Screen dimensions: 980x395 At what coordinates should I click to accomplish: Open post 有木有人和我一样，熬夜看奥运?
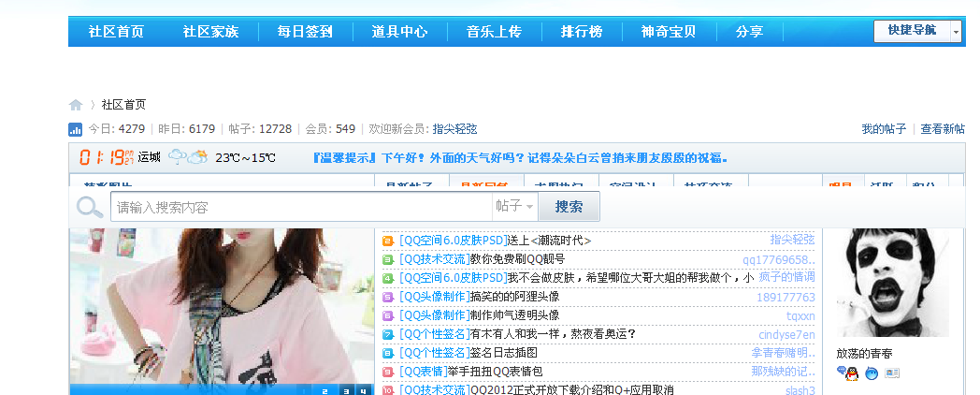pyautogui.click(x=554, y=334)
